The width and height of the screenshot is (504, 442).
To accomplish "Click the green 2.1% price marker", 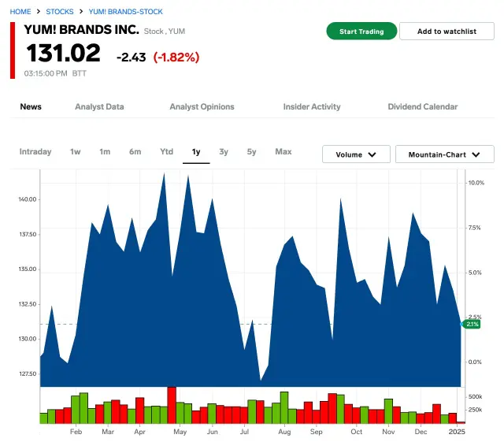I will tap(472, 324).
